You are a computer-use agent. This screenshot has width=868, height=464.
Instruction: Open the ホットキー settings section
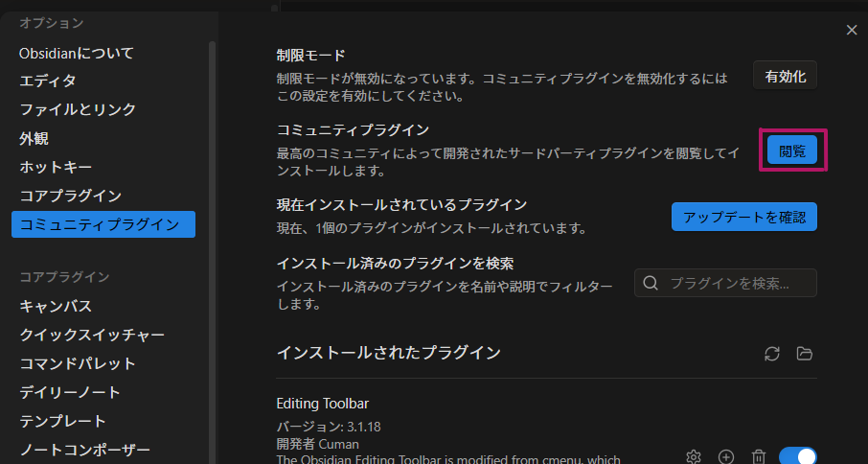(57, 167)
